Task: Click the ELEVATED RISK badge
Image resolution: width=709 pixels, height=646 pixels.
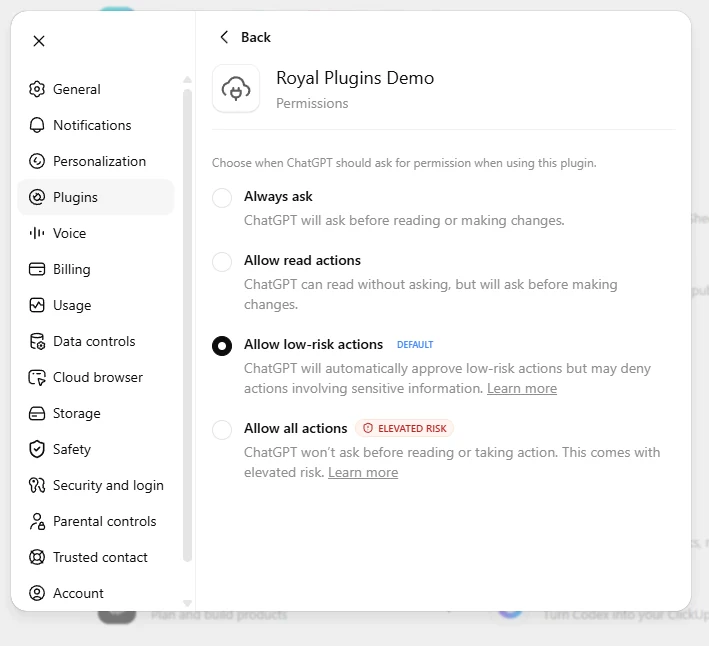Action: point(404,428)
